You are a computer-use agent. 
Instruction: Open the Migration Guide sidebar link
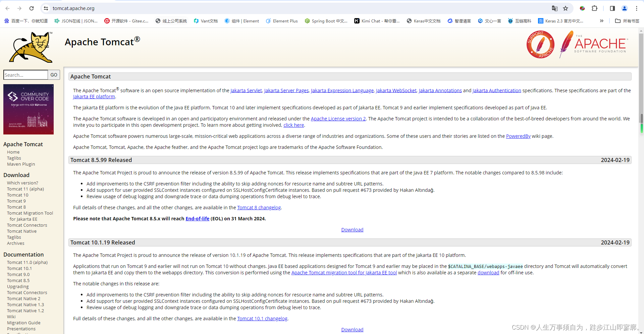coord(23,323)
